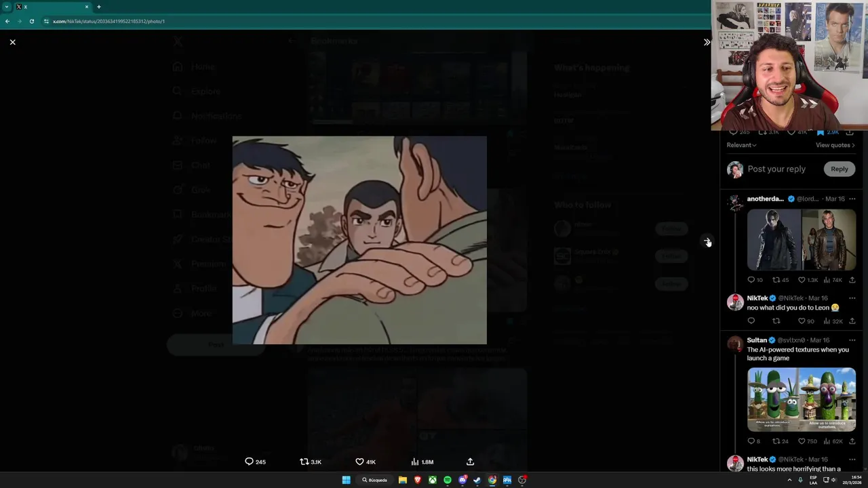This screenshot has width=868, height=488.
Task: Open the long-haired man image in anotherda... reply
Action: (x=829, y=240)
